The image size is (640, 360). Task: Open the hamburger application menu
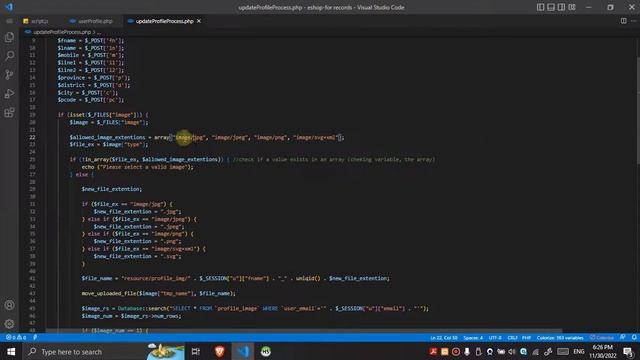point(9,21)
